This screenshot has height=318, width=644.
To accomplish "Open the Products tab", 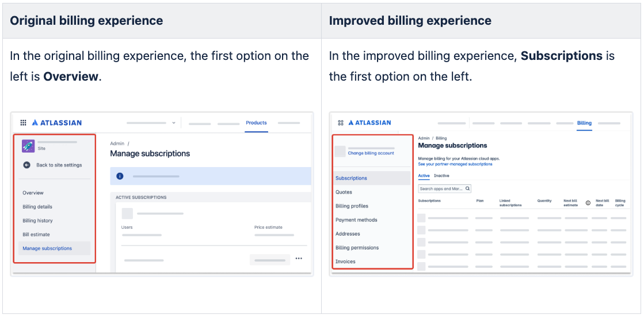I will click(x=256, y=123).
